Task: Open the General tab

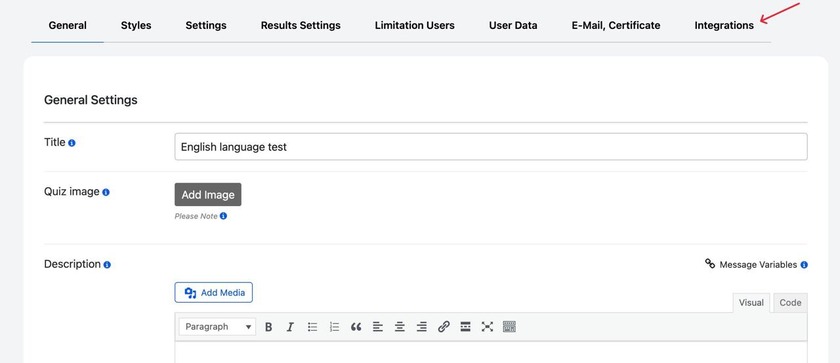Action: 68,25
